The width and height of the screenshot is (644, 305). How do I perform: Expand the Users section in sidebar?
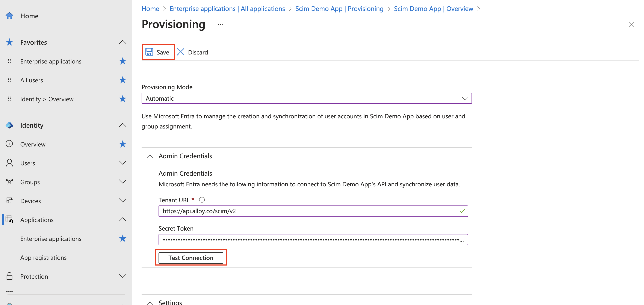pyautogui.click(x=122, y=163)
